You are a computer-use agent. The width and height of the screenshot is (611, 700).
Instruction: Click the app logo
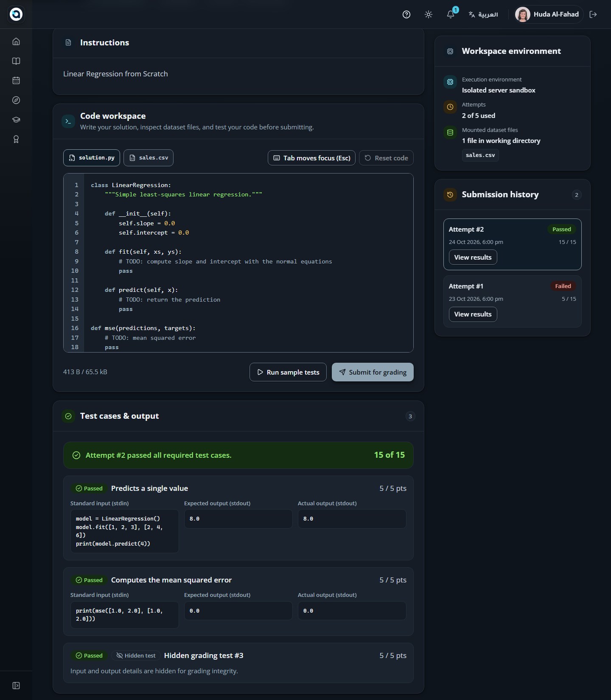[16, 14]
